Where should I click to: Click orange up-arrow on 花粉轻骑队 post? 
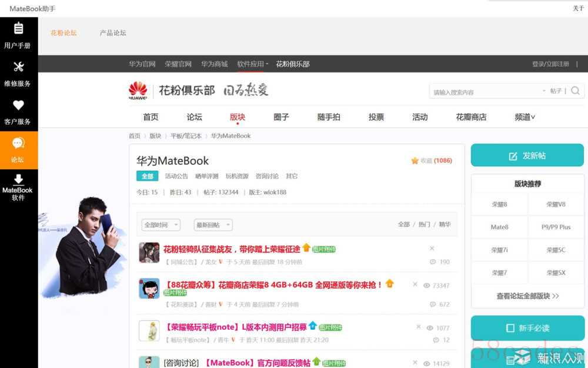point(306,247)
